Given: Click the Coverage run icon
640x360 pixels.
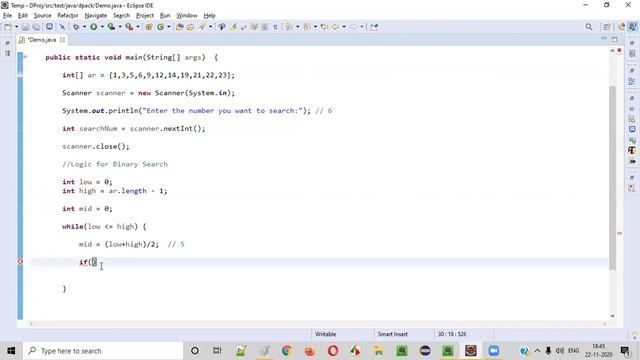Looking at the screenshot, I should point(111,27).
